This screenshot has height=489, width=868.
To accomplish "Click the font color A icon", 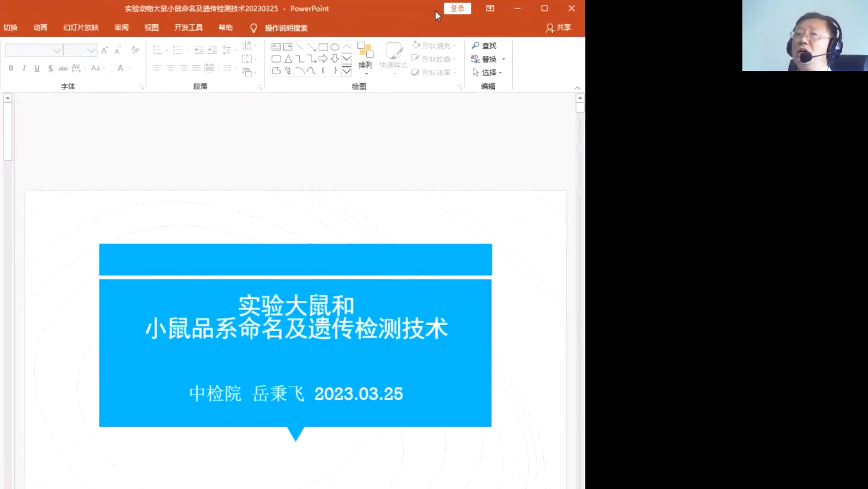I will pyautogui.click(x=120, y=69).
